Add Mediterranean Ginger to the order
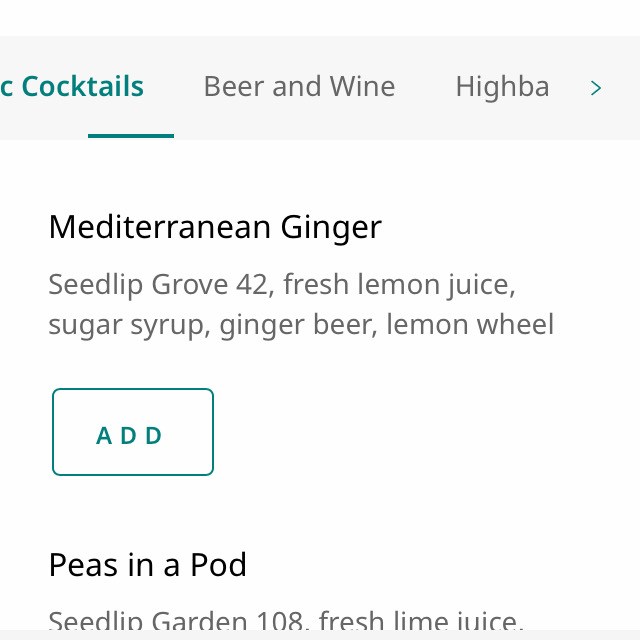Image resolution: width=640 pixels, height=640 pixels. click(x=132, y=432)
